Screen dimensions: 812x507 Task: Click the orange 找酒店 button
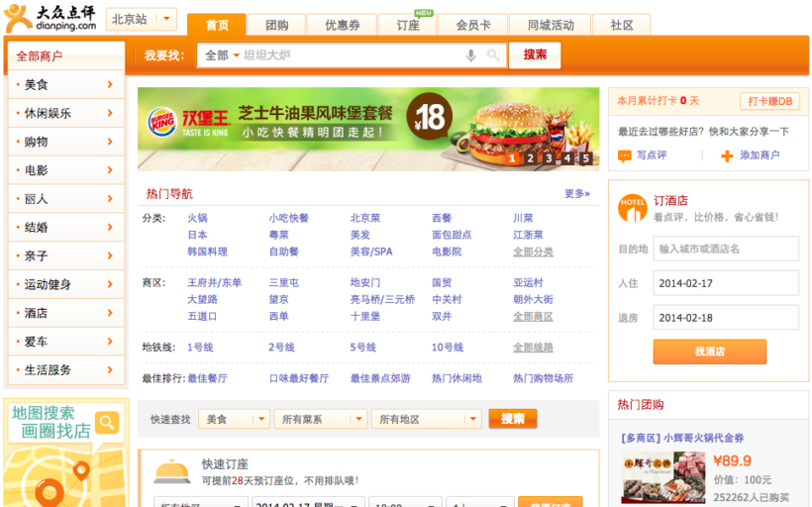(x=709, y=352)
